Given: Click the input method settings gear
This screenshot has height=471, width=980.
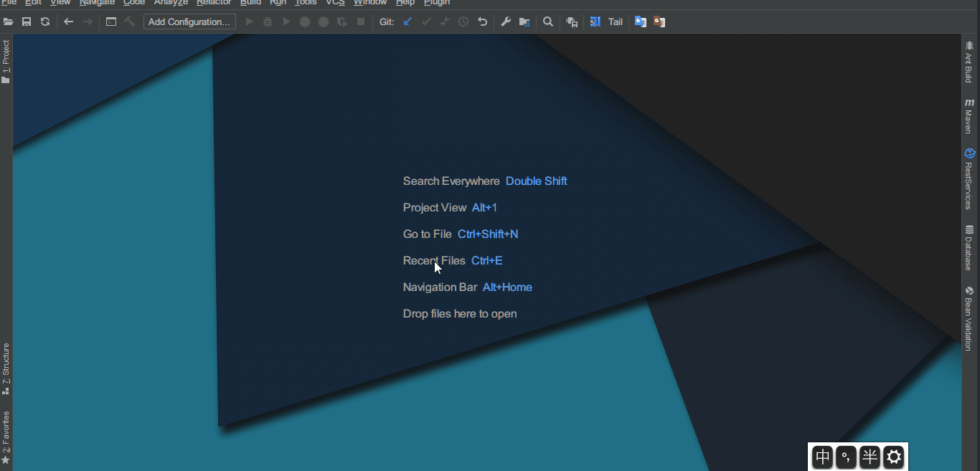Looking at the screenshot, I should coord(893,457).
